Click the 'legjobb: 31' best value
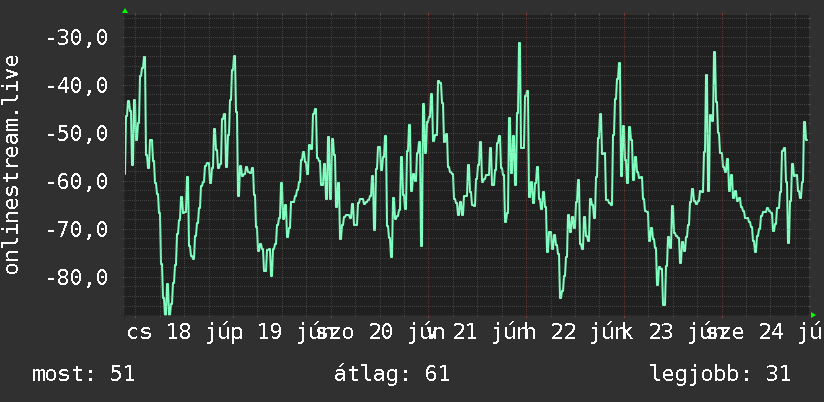 (x=720, y=374)
